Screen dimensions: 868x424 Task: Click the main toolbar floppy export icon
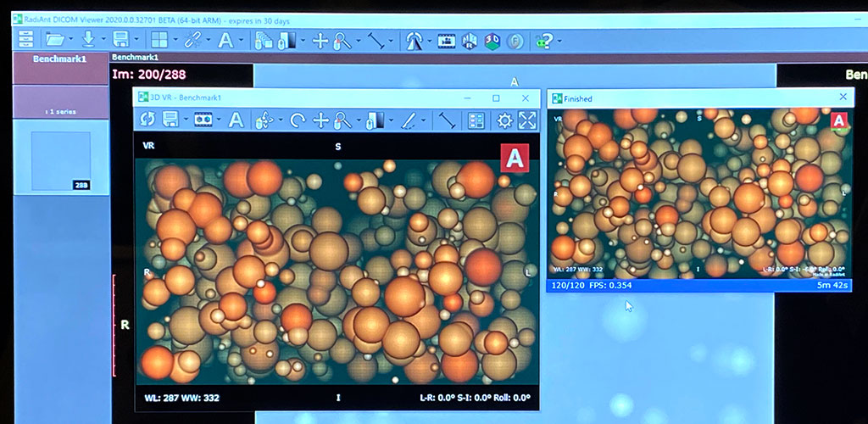[120, 39]
